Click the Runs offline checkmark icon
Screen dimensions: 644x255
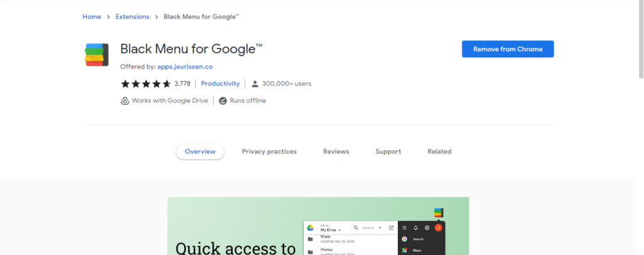[223, 101]
